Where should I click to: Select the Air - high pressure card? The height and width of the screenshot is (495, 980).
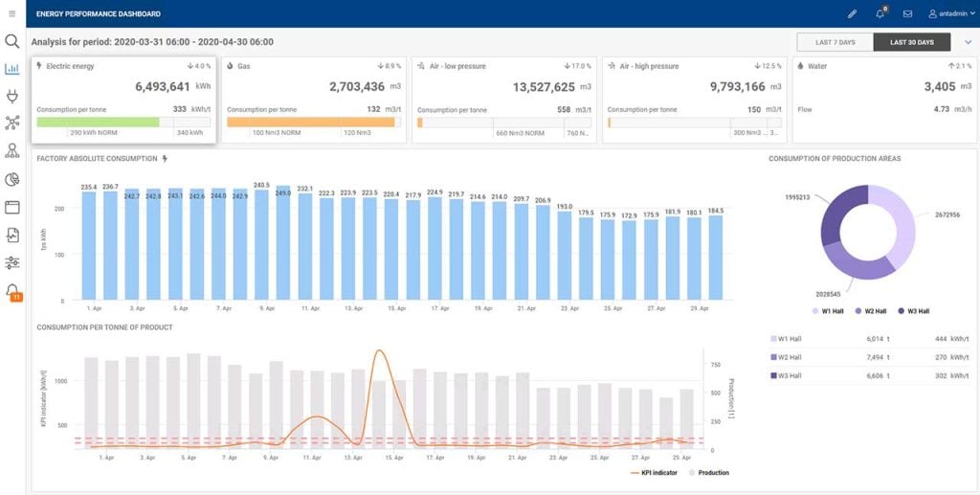(x=695, y=100)
